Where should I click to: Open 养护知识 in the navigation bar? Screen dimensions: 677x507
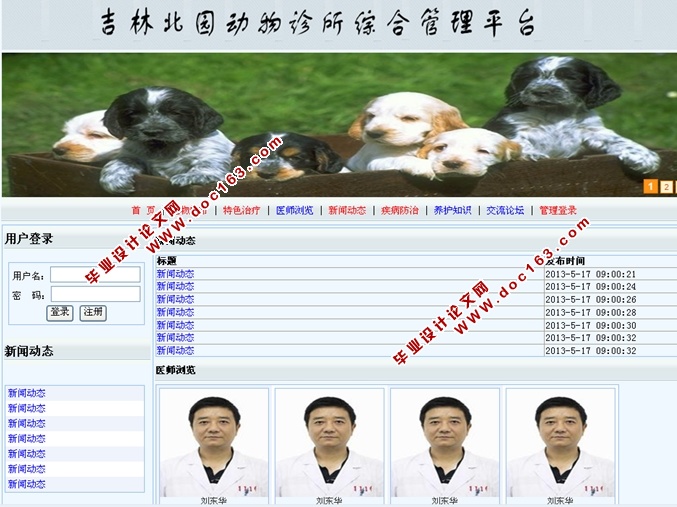point(452,210)
